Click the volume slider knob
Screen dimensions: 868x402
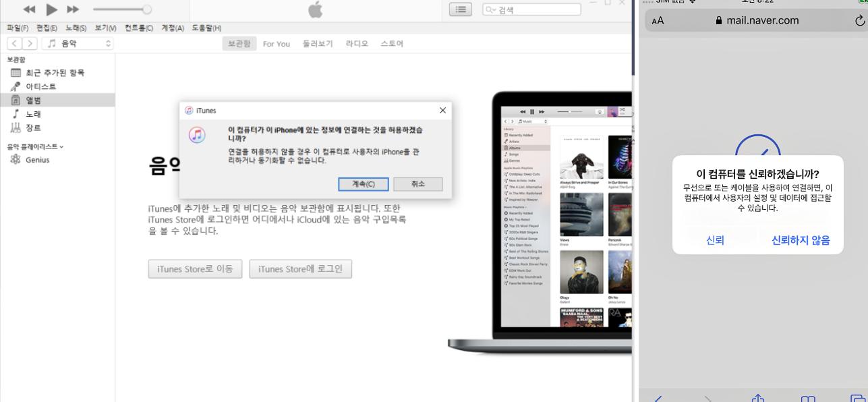pos(147,9)
